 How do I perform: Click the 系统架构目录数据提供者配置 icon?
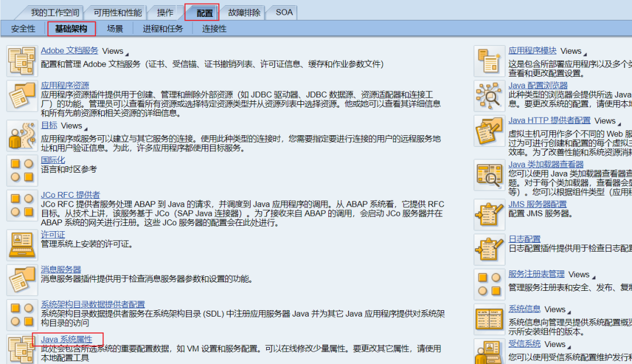point(22,315)
